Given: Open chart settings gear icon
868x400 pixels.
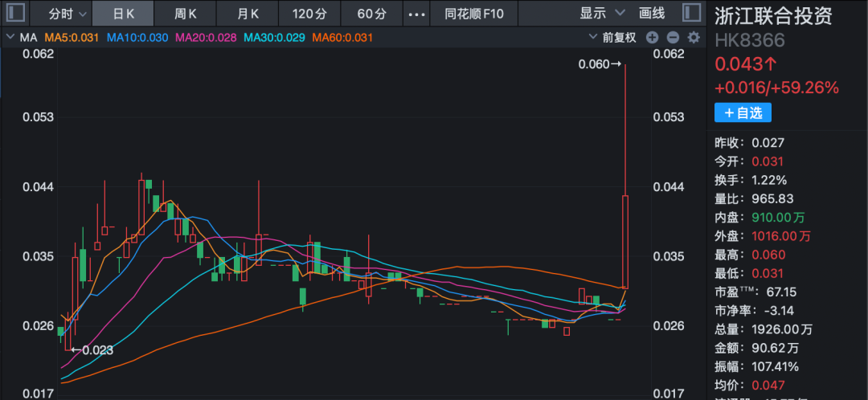Looking at the screenshot, I should [x=694, y=38].
